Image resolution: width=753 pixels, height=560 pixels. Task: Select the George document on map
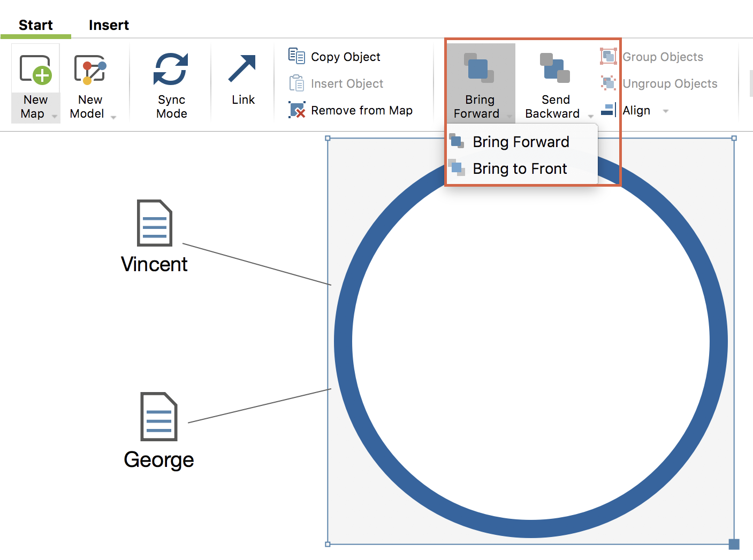[x=158, y=417]
